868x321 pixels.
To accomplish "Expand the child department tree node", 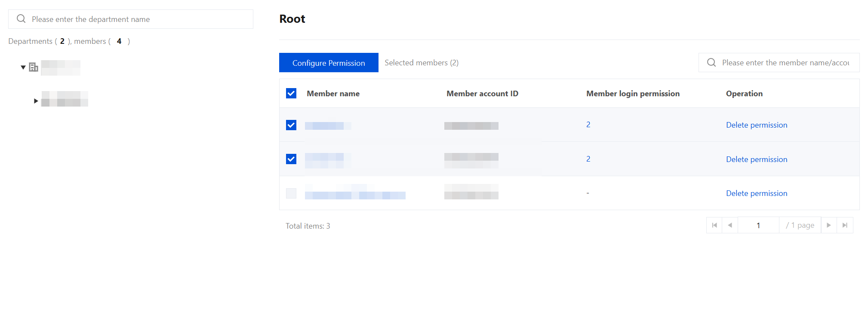I will 36,101.
